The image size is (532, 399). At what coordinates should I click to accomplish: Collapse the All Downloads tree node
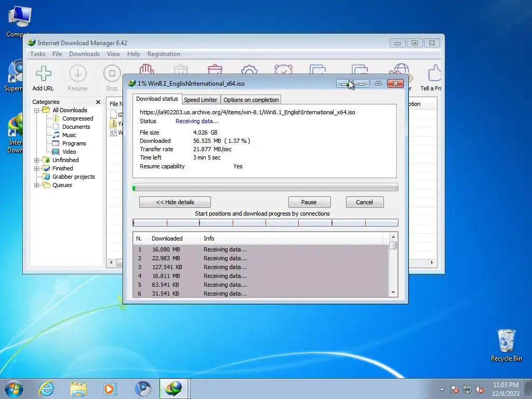(37, 110)
